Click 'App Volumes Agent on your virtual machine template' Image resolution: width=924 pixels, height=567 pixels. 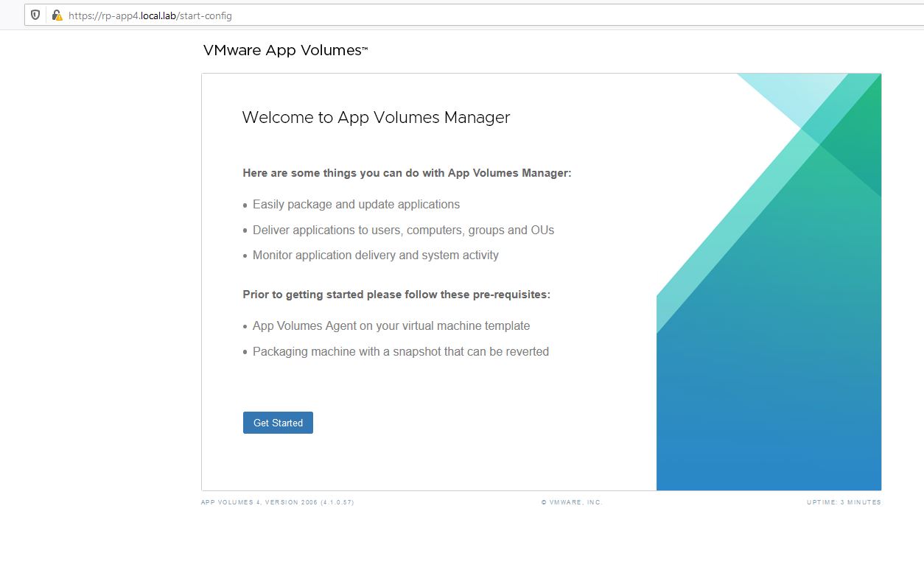391,326
